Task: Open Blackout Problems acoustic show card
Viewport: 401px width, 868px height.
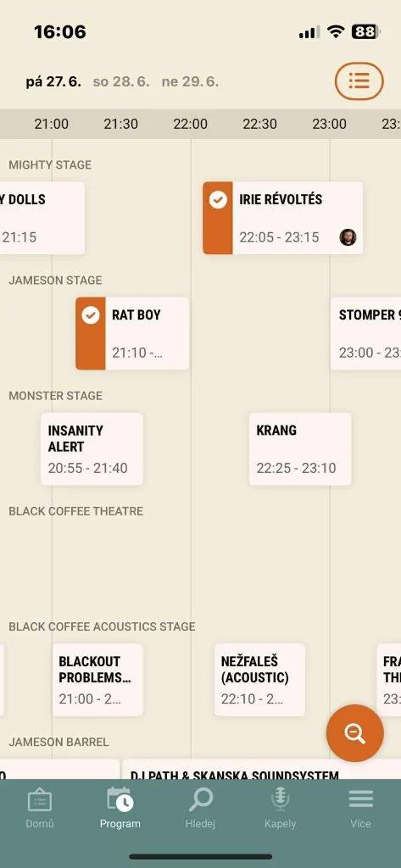Action: (97, 680)
